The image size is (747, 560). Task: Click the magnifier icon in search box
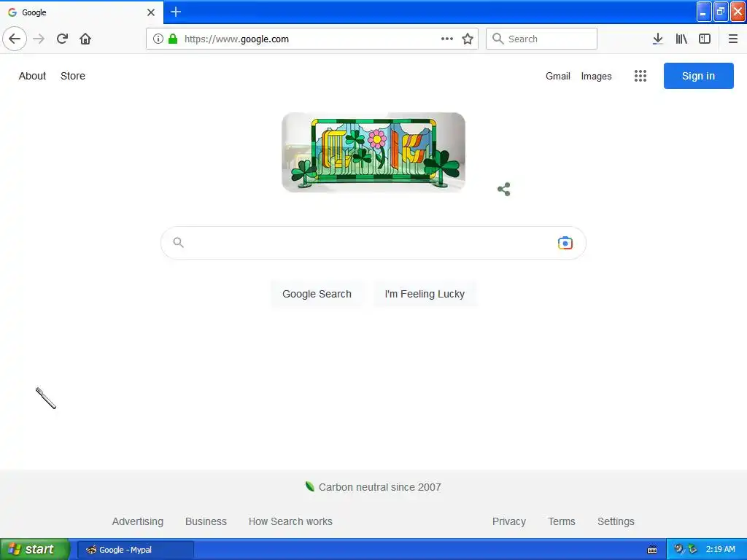point(178,242)
